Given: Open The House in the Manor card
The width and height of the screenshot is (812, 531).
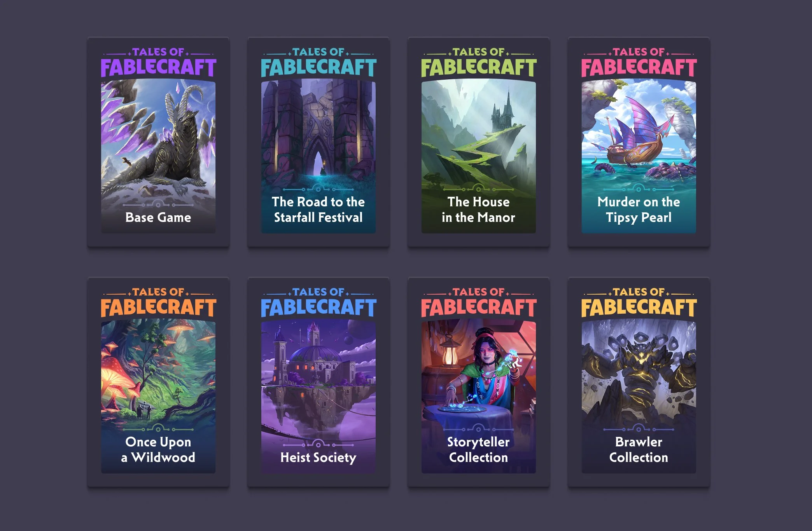Looking at the screenshot, I should (479, 142).
